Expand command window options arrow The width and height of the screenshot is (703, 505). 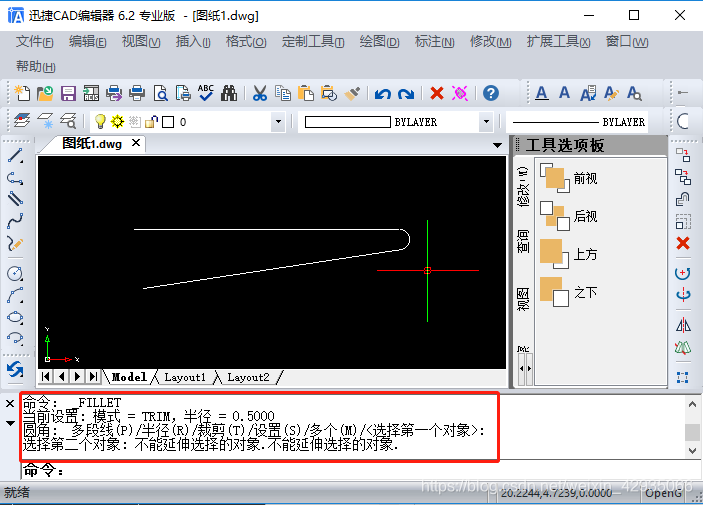(10, 423)
